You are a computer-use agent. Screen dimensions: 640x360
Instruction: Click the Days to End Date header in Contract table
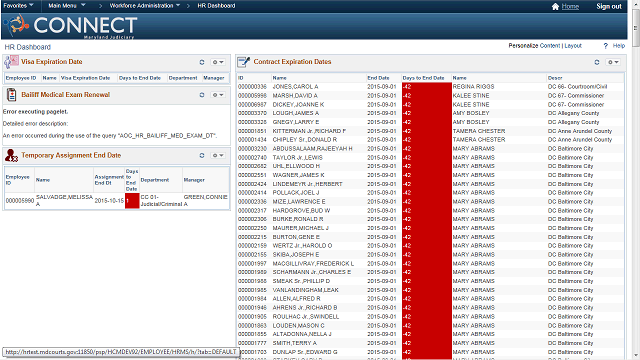pyautogui.click(x=423, y=78)
